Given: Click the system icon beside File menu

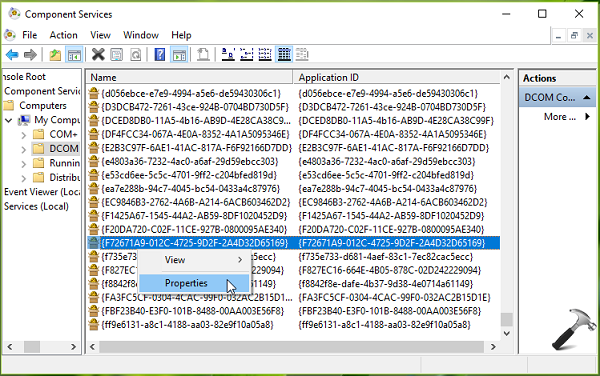Looking at the screenshot, I should pyautogui.click(x=10, y=35).
